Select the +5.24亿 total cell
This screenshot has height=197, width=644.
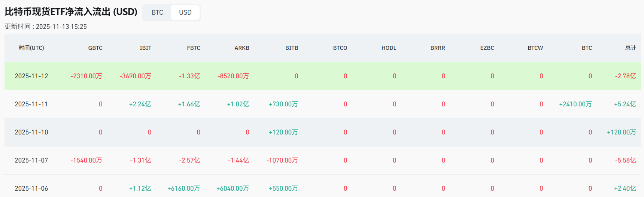[x=625, y=104]
